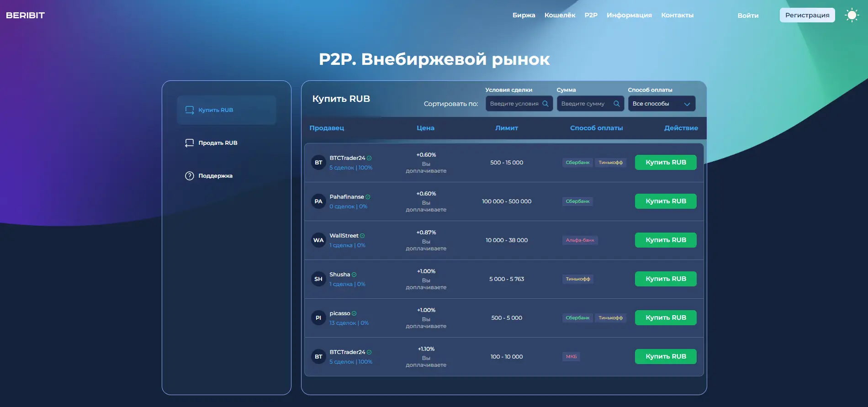Click the WA avatar for WallStreet
Viewport: 868px width, 407px height.
[x=318, y=240]
